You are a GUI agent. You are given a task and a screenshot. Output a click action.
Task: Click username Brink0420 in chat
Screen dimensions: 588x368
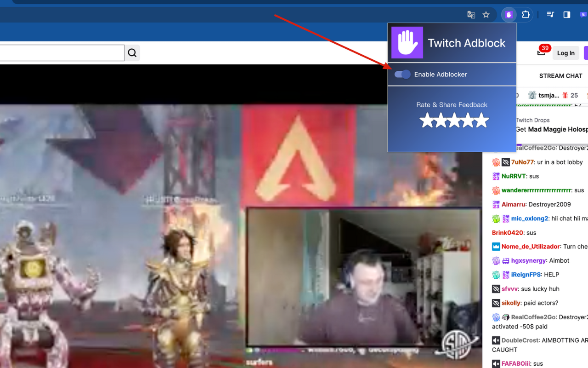pos(508,233)
